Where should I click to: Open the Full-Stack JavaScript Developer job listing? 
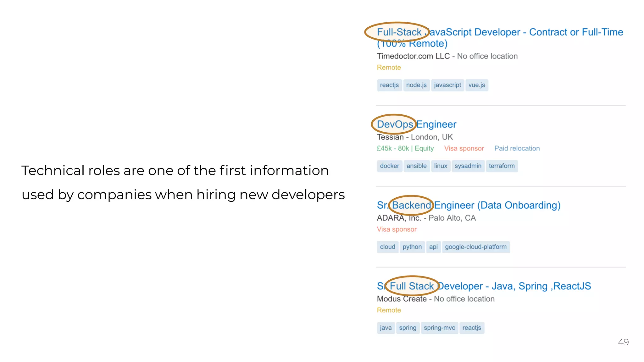(500, 38)
